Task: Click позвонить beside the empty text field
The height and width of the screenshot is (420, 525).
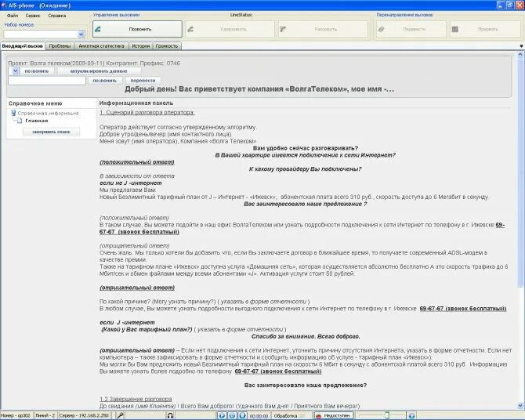Action: point(105,81)
